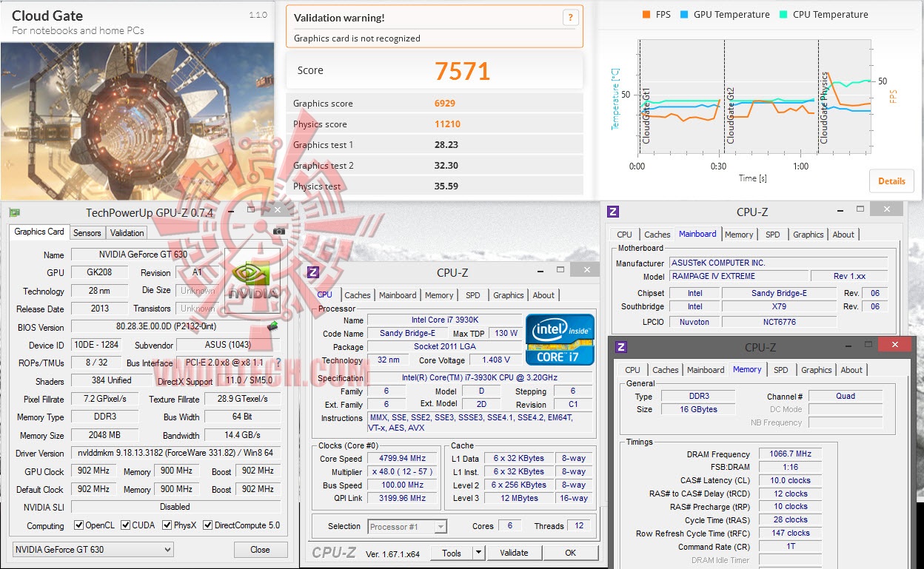The width and height of the screenshot is (924, 569).
Task: Open Memory tab in the CPU tab CPU-Z window
Action: (439, 295)
